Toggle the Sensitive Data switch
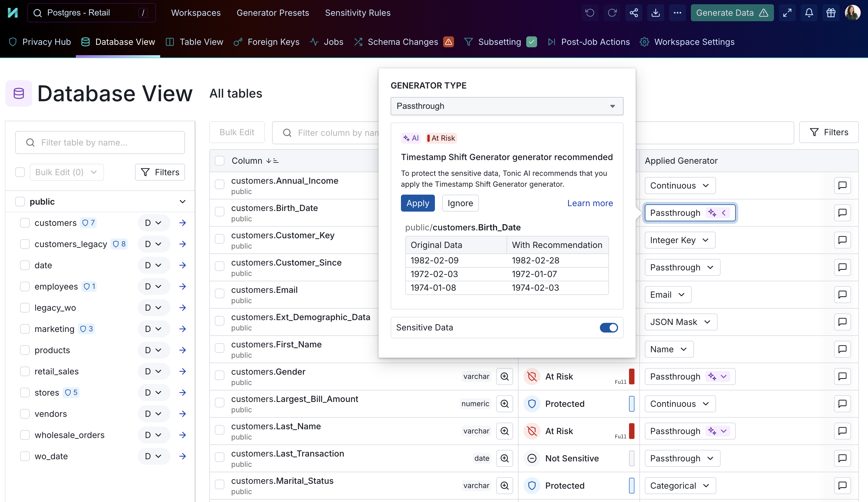This screenshot has width=868, height=502. click(x=609, y=327)
